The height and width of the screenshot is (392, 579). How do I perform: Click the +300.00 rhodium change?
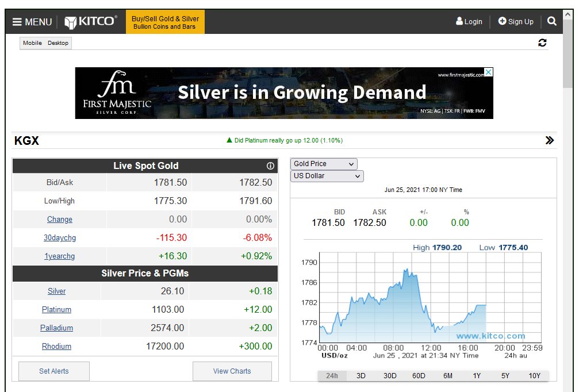(x=255, y=347)
